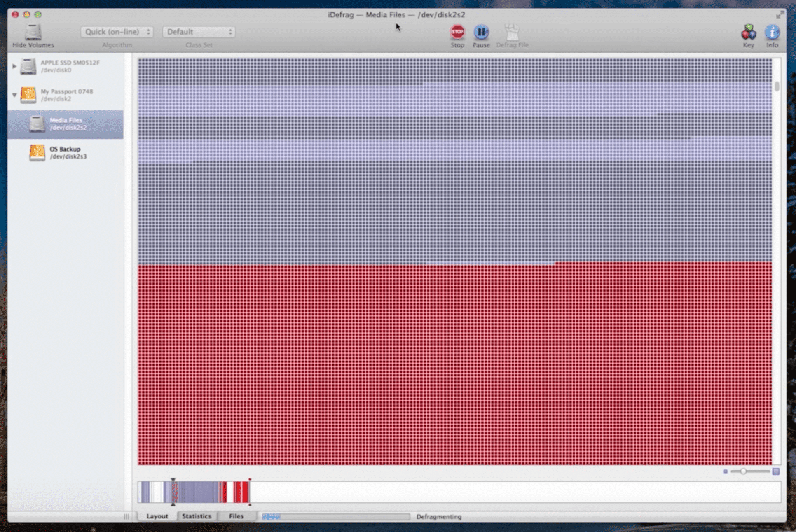This screenshot has height=532, width=796.
Task: Select My Passport 0748 drive
Action: click(66, 95)
